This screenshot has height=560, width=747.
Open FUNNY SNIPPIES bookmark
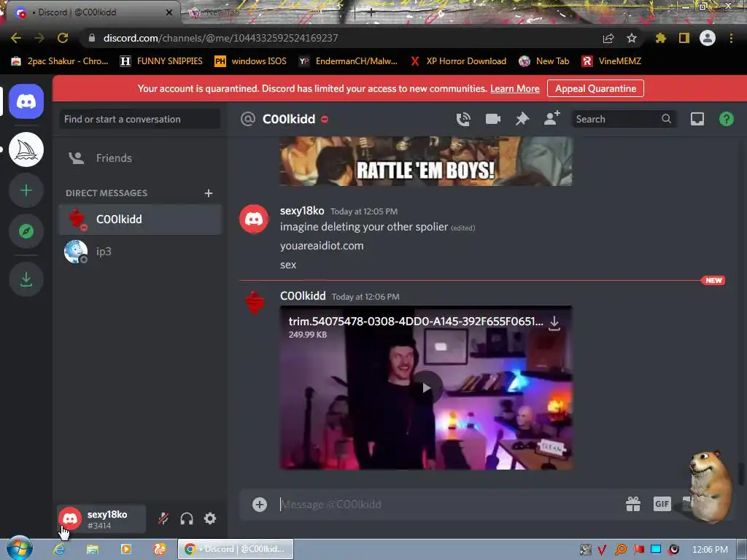coord(161,61)
